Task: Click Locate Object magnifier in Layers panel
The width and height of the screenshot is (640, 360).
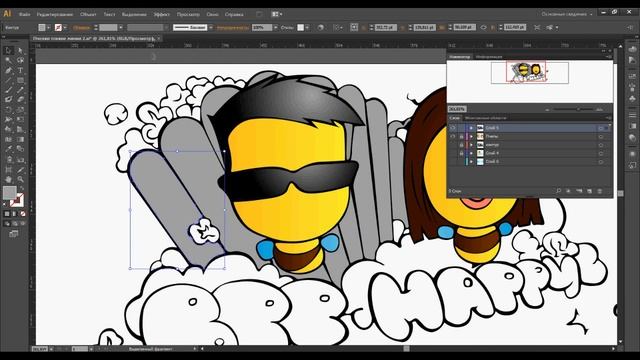Action: click(558, 191)
